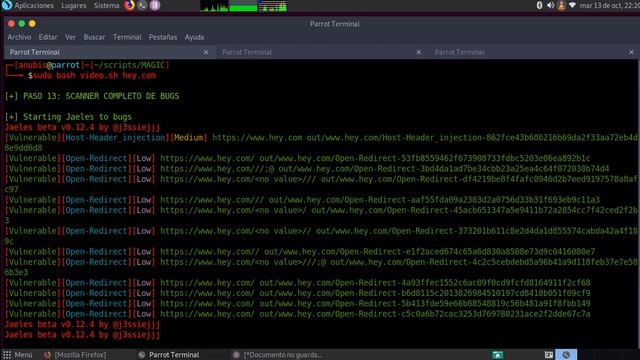Open the Parrot logo Aplicaciones menu
Viewport: 640px width, 360px height.
28,5
